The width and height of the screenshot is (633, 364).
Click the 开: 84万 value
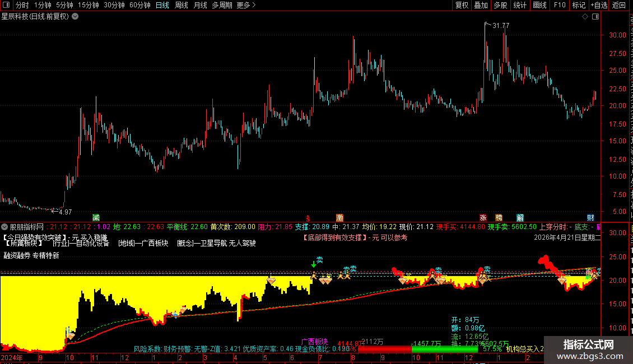click(x=465, y=320)
